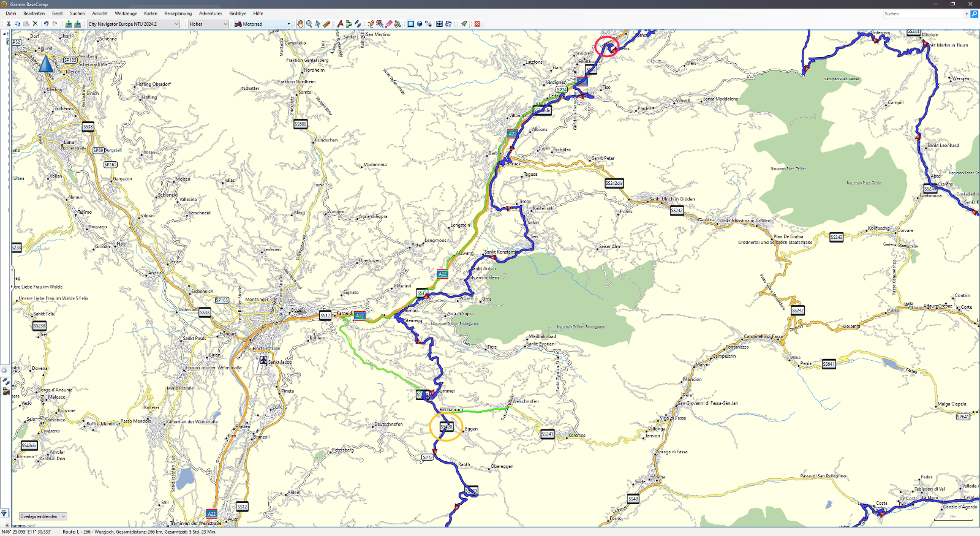Open the Hilfe menu

point(258,13)
